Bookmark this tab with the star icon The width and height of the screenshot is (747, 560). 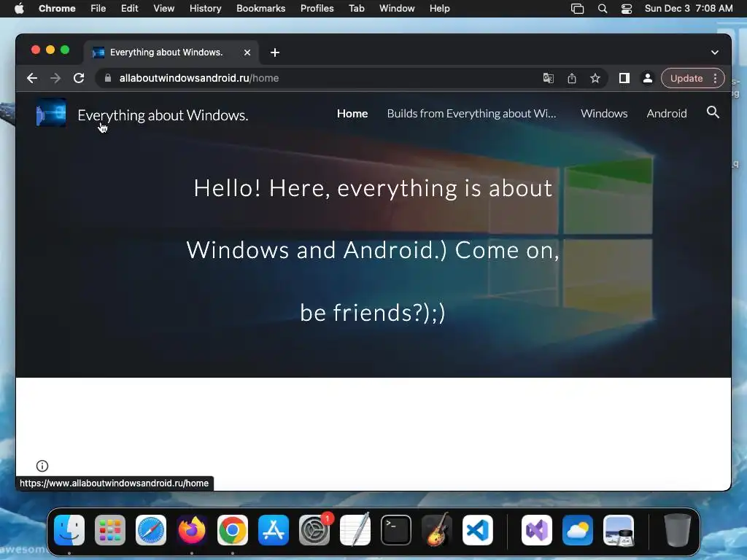(595, 78)
